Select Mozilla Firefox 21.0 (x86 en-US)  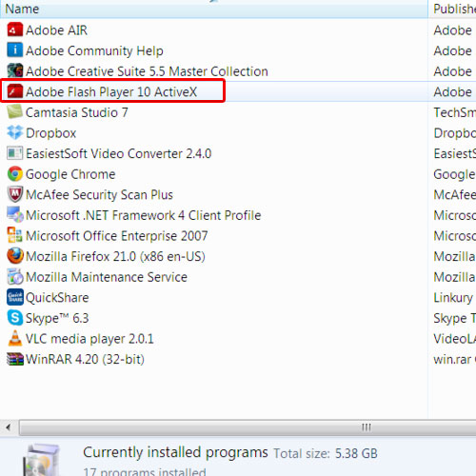pos(115,256)
